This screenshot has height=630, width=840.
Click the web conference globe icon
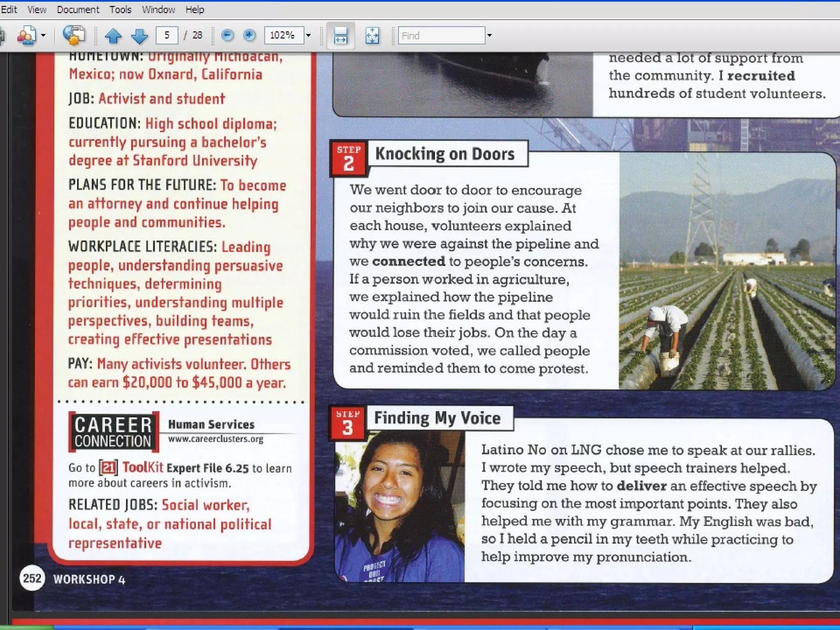(74, 36)
